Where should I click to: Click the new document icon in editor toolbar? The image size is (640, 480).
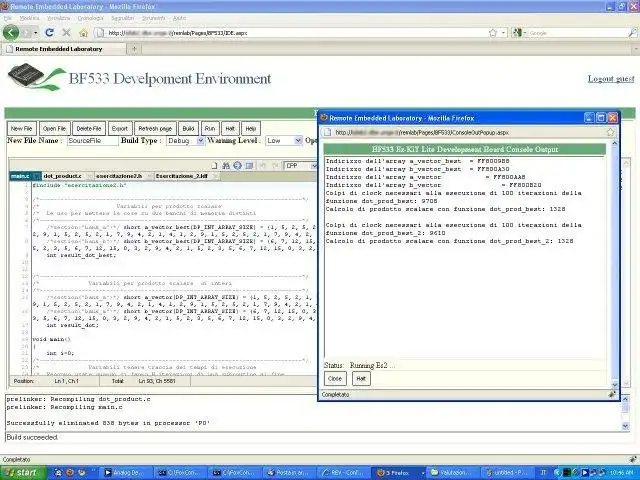[x=214, y=165]
